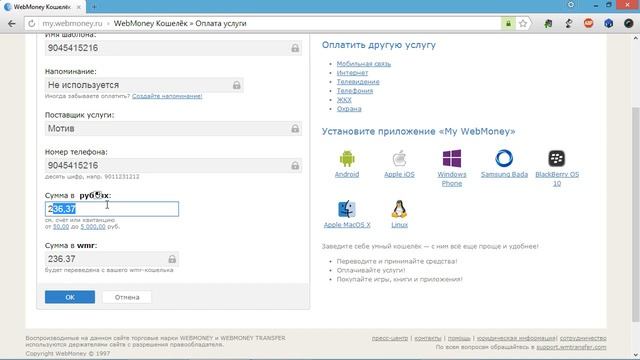Open the support.wmtransfer.com link

(x=571, y=347)
